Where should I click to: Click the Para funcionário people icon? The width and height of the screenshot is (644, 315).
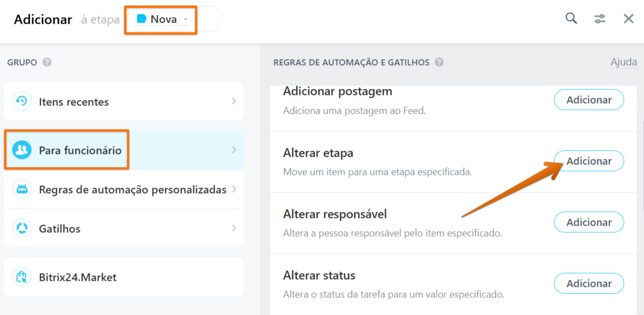22,150
